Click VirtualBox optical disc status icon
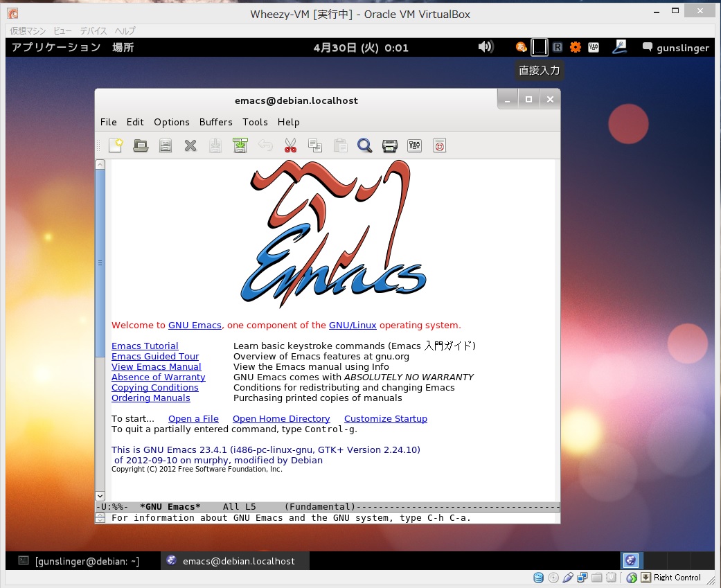 [x=553, y=578]
